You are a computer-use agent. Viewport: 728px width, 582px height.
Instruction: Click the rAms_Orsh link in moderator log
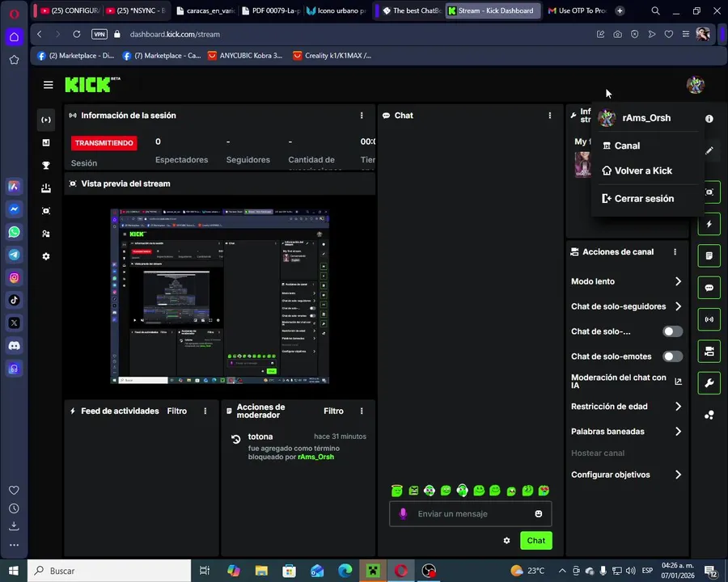pos(315,458)
